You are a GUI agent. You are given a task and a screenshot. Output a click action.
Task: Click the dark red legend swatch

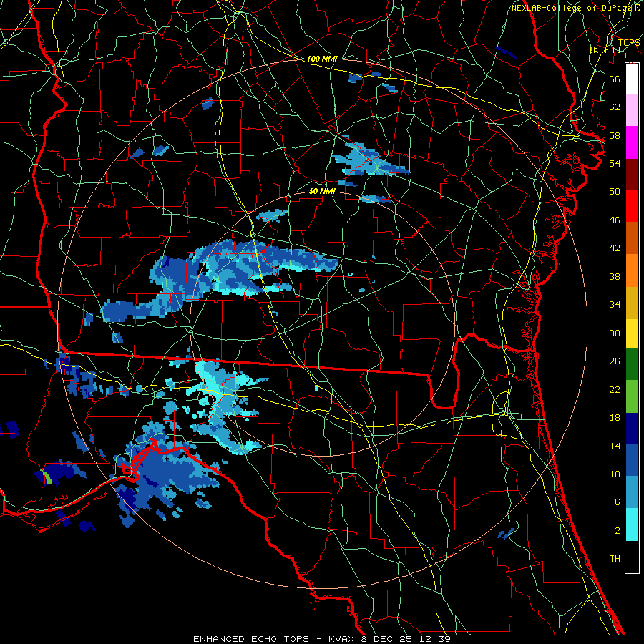click(632, 174)
